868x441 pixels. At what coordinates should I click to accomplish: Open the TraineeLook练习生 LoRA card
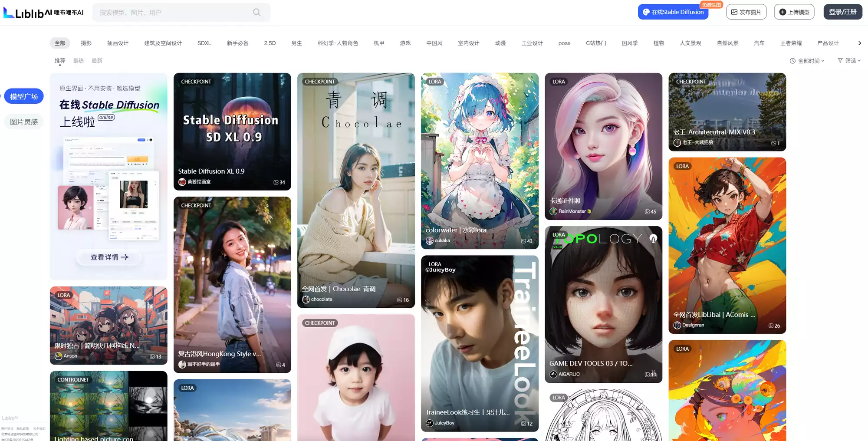coord(480,343)
